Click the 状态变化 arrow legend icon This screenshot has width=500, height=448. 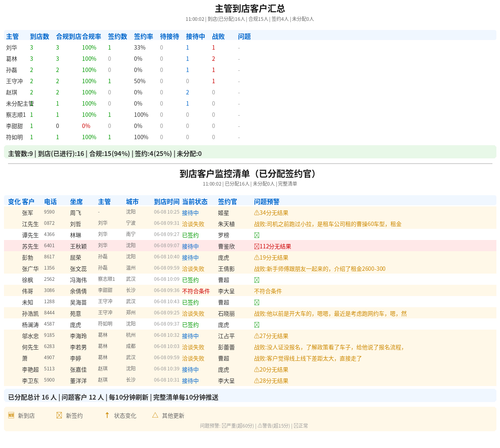coord(107,415)
